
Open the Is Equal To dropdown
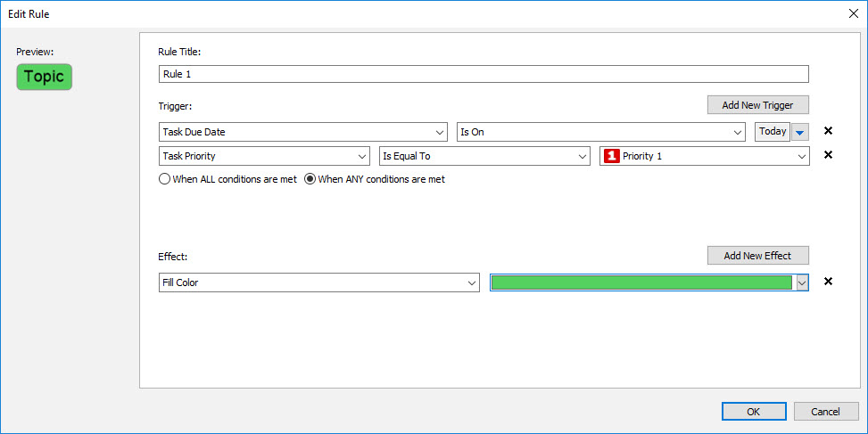[583, 156]
